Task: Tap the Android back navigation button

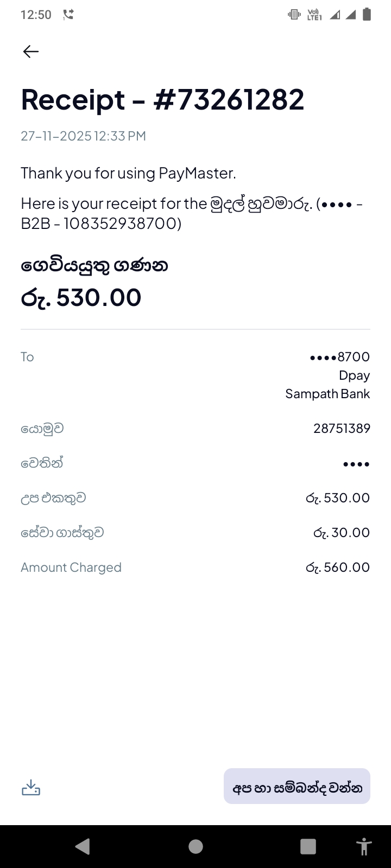Action: (83, 846)
